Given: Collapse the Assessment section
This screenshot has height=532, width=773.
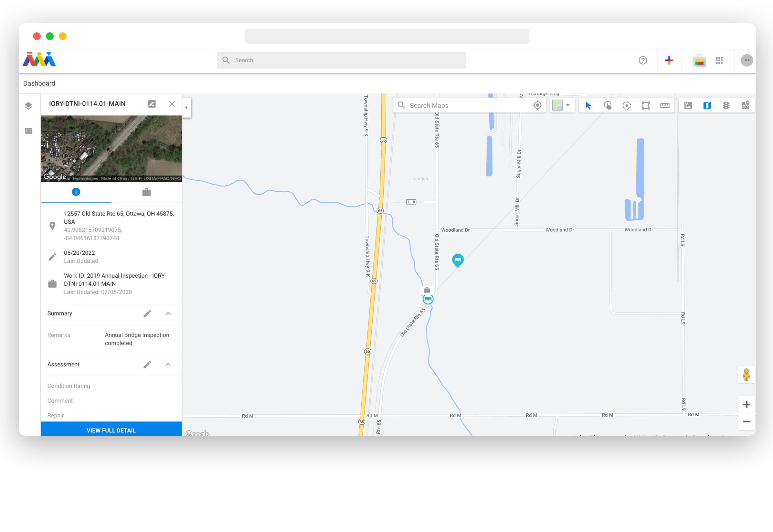Looking at the screenshot, I should pyautogui.click(x=168, y=365).
